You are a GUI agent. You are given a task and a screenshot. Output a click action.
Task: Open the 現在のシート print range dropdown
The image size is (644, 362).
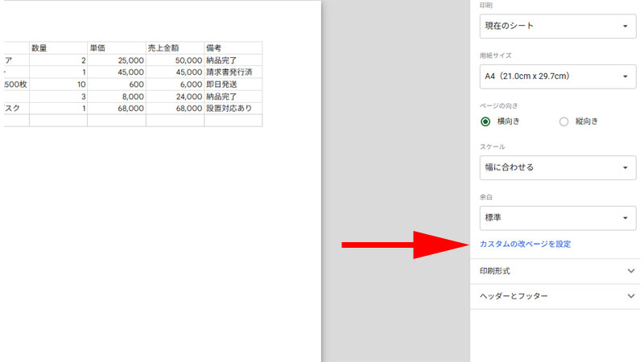pos(558,27)
